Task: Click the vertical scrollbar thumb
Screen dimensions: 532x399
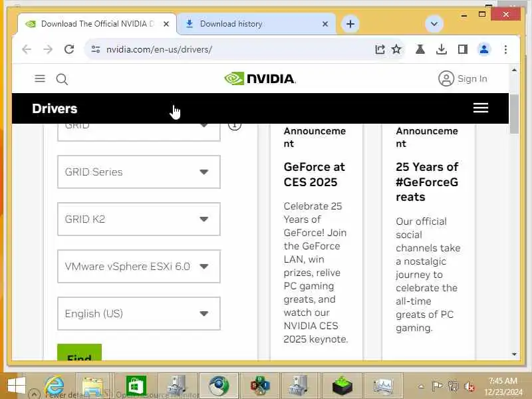Action: pyautogui.click(x=514, y=114)
